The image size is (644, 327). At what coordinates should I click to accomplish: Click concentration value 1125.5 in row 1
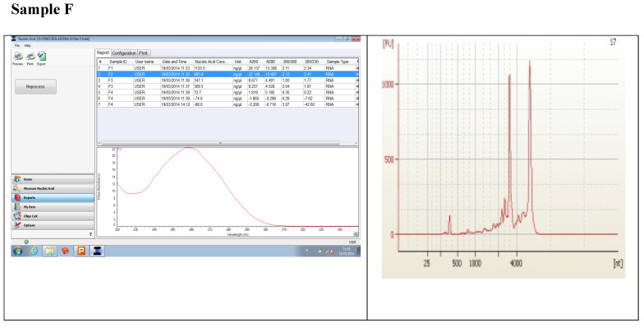click(200, 67)
